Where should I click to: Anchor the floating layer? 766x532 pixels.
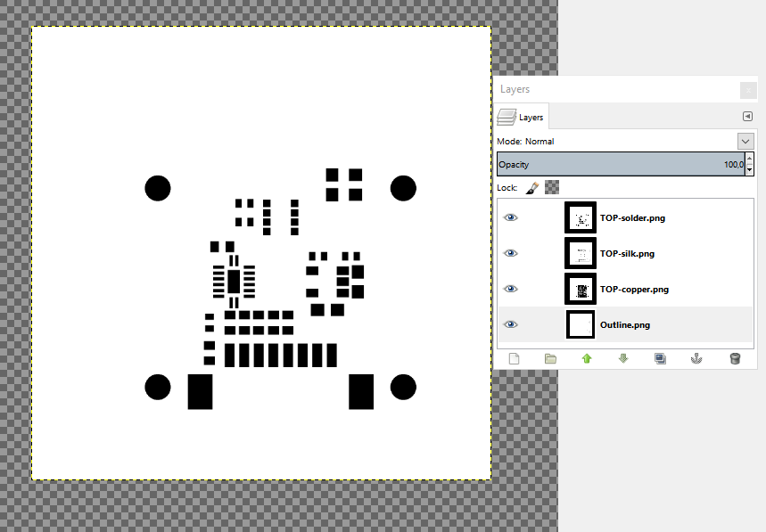696,359
